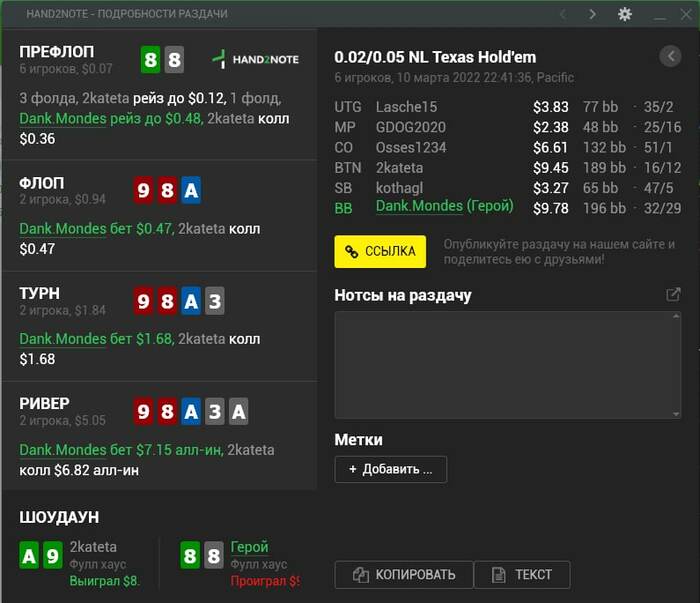
Task: Go to next hand arrow
Action: (x=592, y=14)
